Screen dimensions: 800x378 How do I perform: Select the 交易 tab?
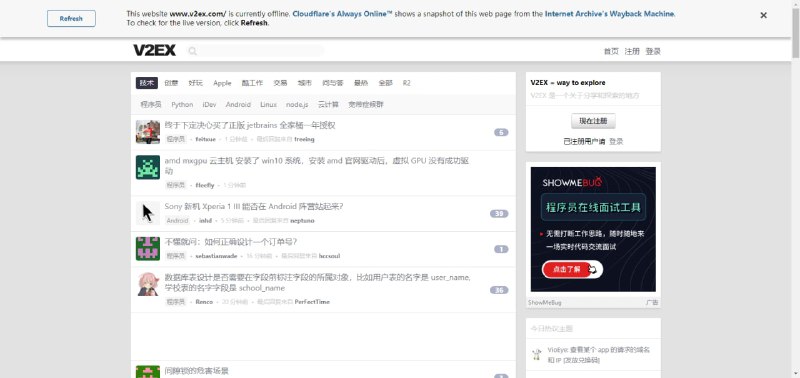(280, 83)
